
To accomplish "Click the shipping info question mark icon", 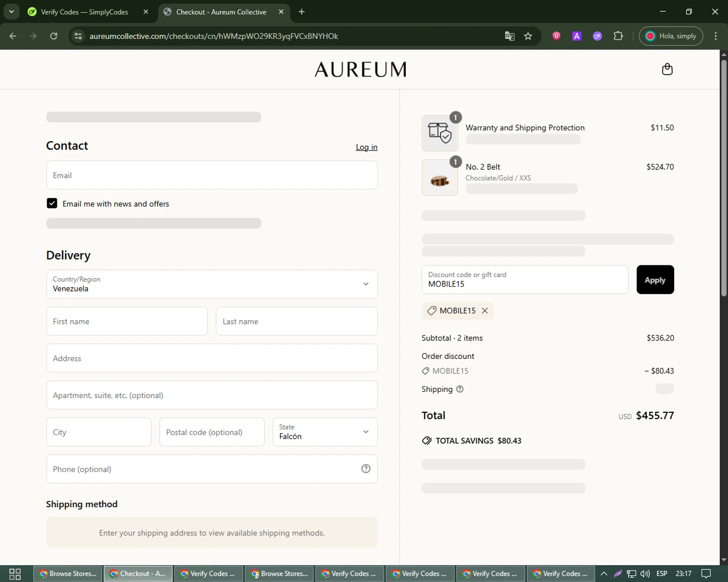I will (460, 389).
